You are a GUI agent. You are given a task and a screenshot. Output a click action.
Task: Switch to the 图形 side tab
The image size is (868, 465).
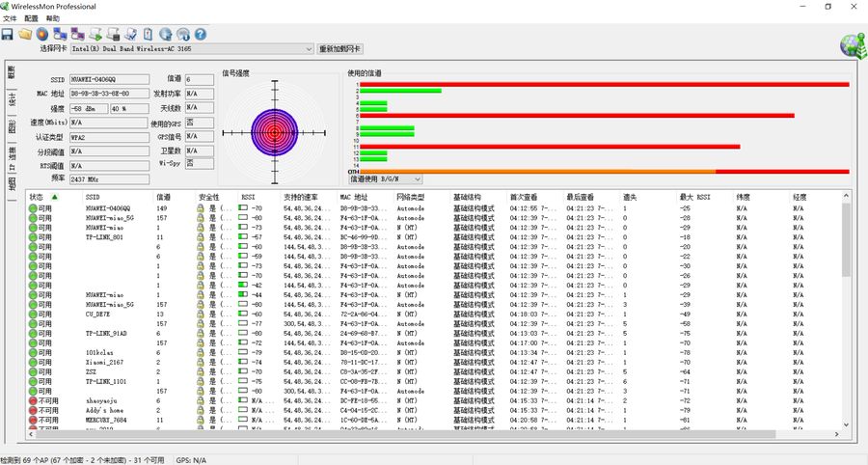tap(12, 125)
